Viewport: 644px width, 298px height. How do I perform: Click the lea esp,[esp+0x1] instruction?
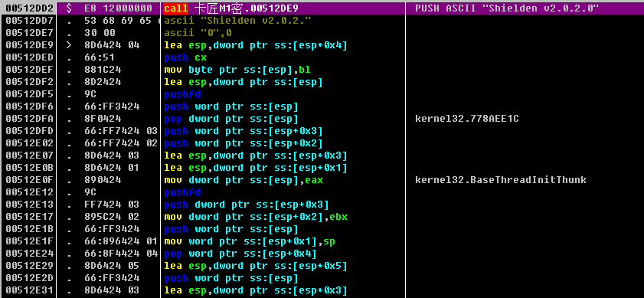(x=256, y=167)
